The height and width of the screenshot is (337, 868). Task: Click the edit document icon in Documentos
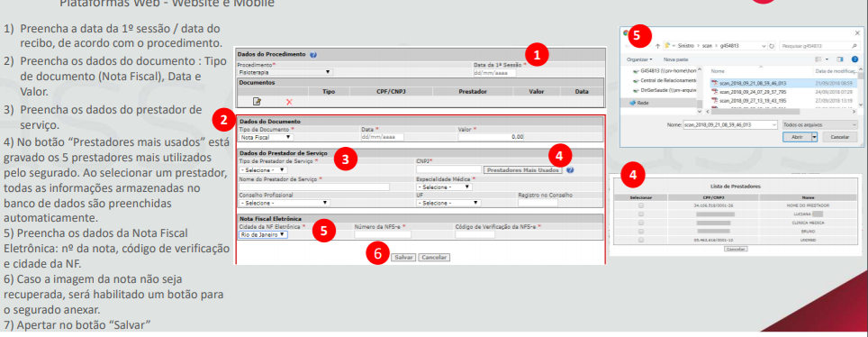[x=257, y=101]
